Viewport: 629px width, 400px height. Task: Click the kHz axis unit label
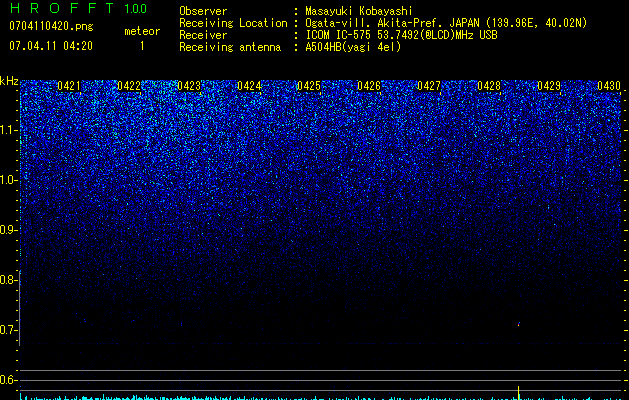(x=9, y=81)
